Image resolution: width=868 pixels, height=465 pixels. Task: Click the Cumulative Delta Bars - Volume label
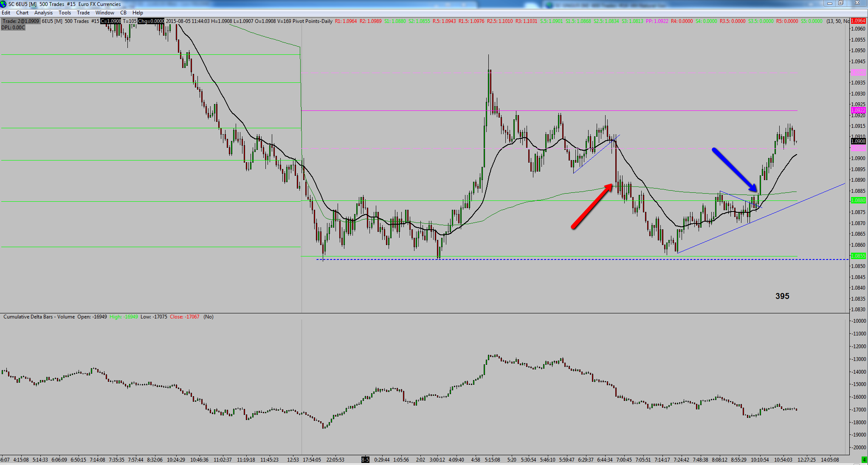(x=39, y=317)
